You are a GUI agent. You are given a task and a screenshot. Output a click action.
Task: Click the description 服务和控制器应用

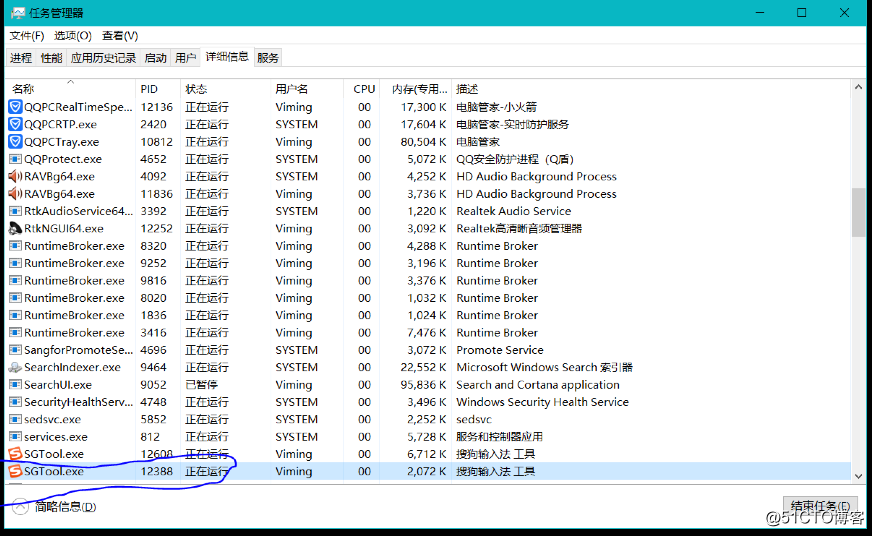tap(499, 436)
